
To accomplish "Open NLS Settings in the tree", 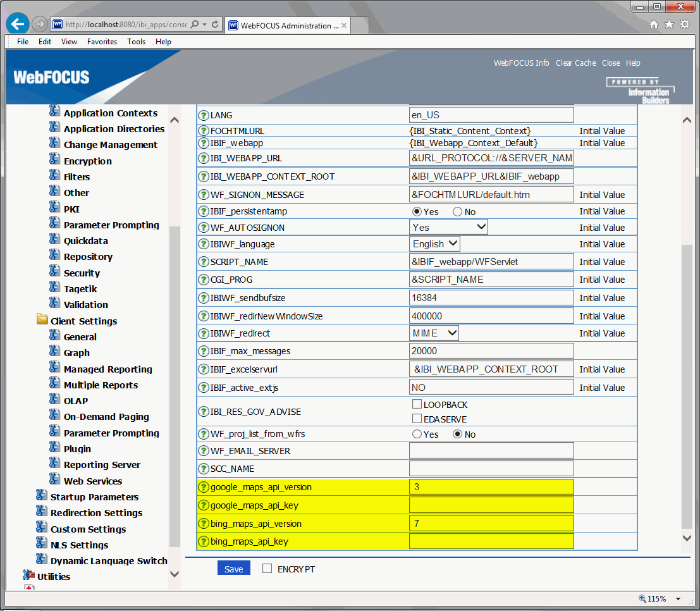I will point(79,545).
